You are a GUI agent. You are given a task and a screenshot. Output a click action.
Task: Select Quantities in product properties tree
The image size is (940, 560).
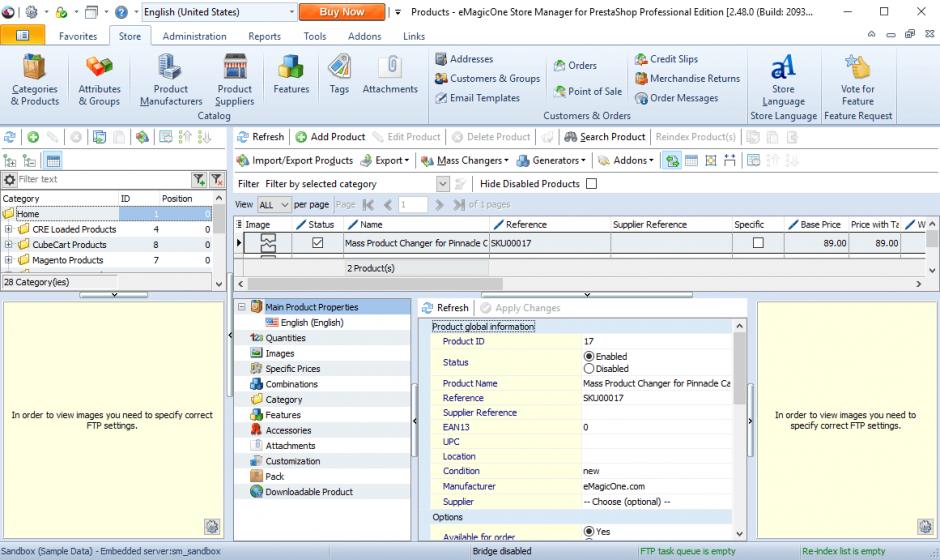pos(285,338)
